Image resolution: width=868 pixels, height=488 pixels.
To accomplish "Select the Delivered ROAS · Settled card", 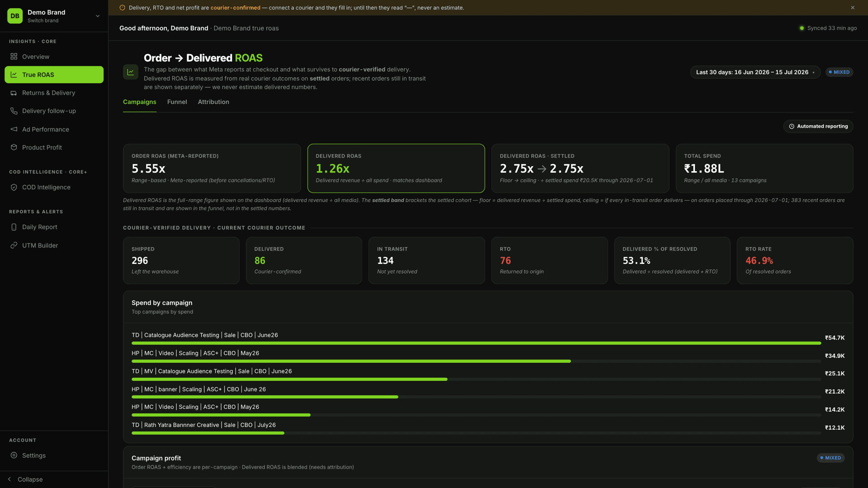I will pos(580,168).
